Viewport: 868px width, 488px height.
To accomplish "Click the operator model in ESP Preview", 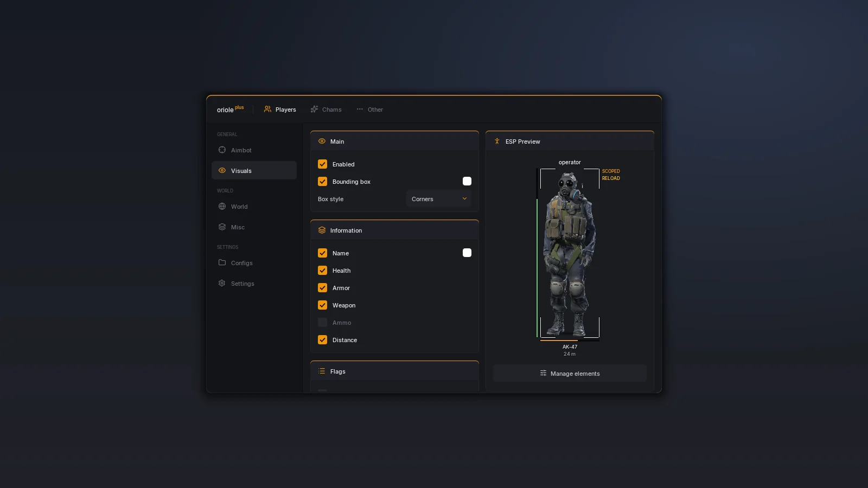I will point(570,253).
